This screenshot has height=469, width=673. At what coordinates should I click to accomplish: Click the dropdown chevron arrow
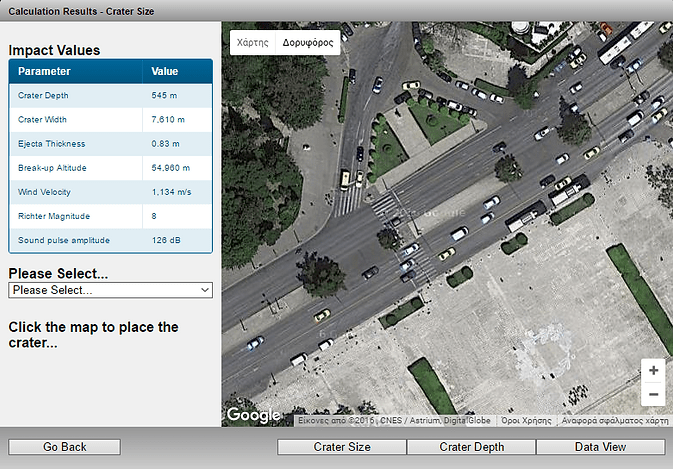coord(205,290)
